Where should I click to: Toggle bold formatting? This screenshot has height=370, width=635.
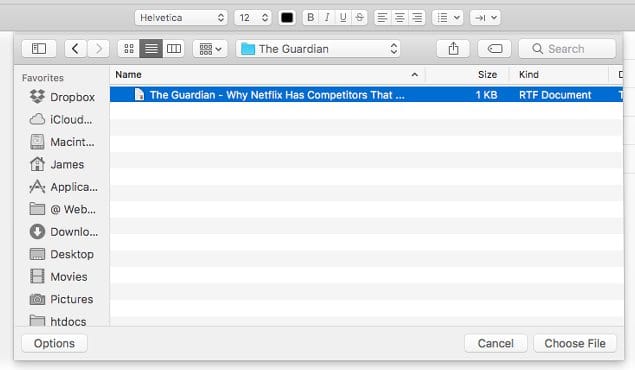(x=311, y=17)
